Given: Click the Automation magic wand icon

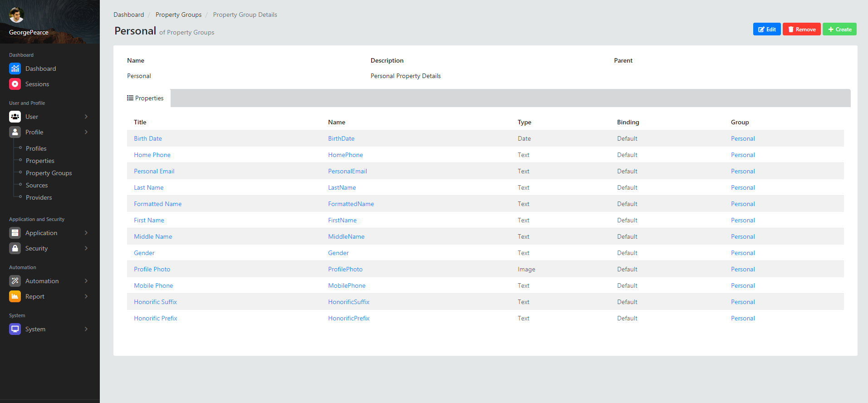Looking at the screenshot, I should 15,281.
